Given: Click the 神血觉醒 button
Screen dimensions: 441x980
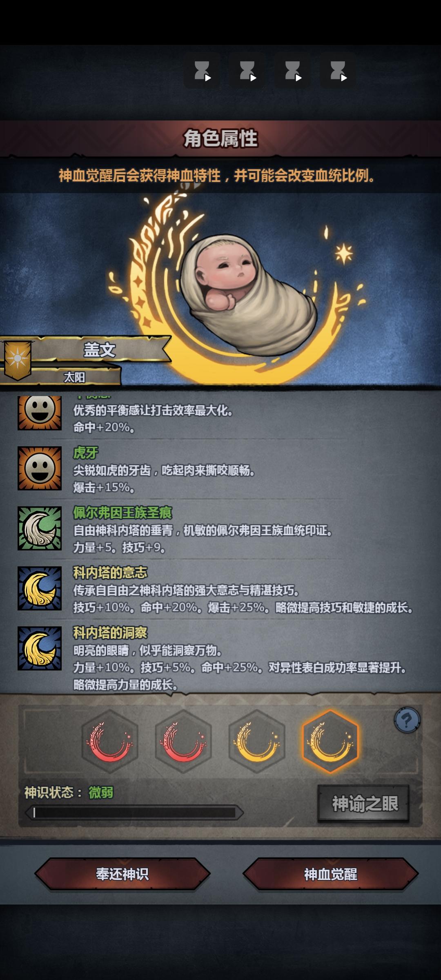Looking at the screenshot, I should 331,874.
